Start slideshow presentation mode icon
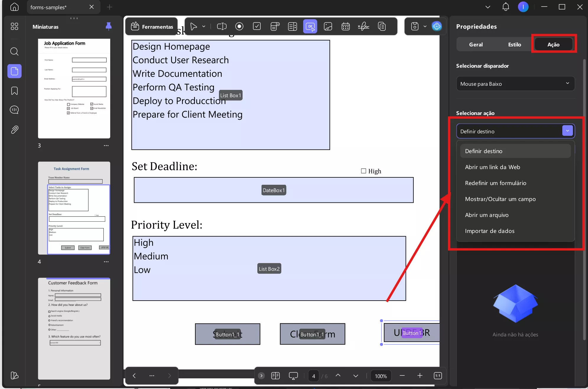Image resolution: width=588 pixels, height=389 pixels. pyautogui.click(x=293, y=376)
